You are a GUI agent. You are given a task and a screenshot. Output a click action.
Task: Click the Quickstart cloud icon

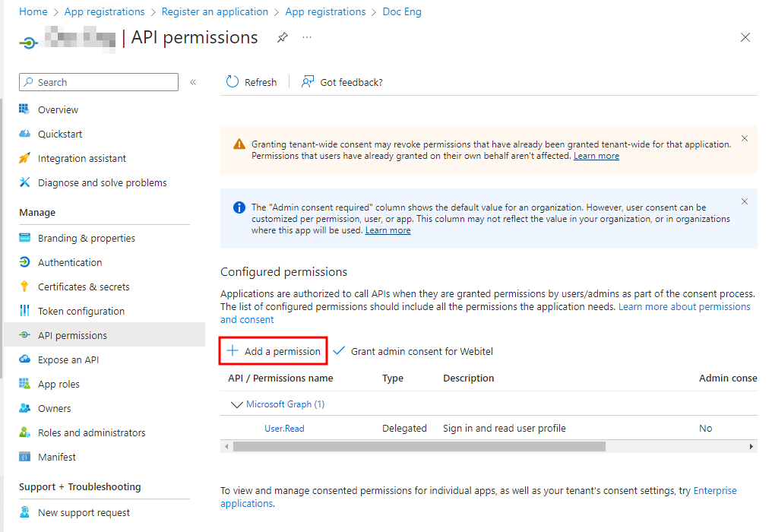(24, 134)
